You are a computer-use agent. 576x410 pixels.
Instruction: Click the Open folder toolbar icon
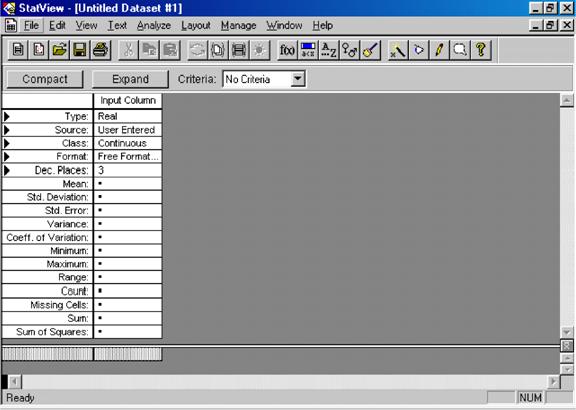[59, 50]
